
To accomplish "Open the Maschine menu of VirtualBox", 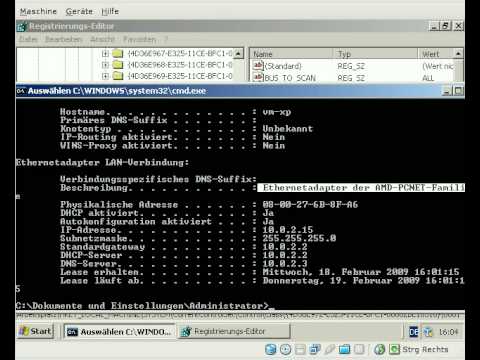I will click(x=38, y=11).
